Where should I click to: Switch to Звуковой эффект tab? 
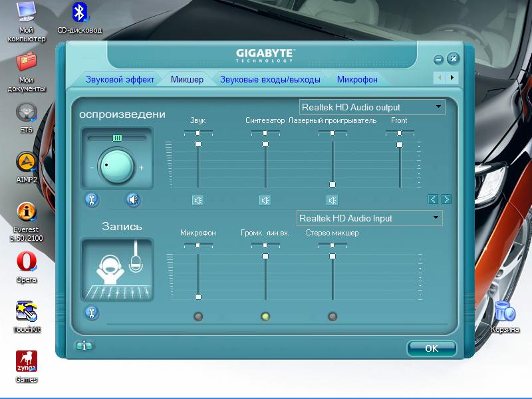click(120, 79)
